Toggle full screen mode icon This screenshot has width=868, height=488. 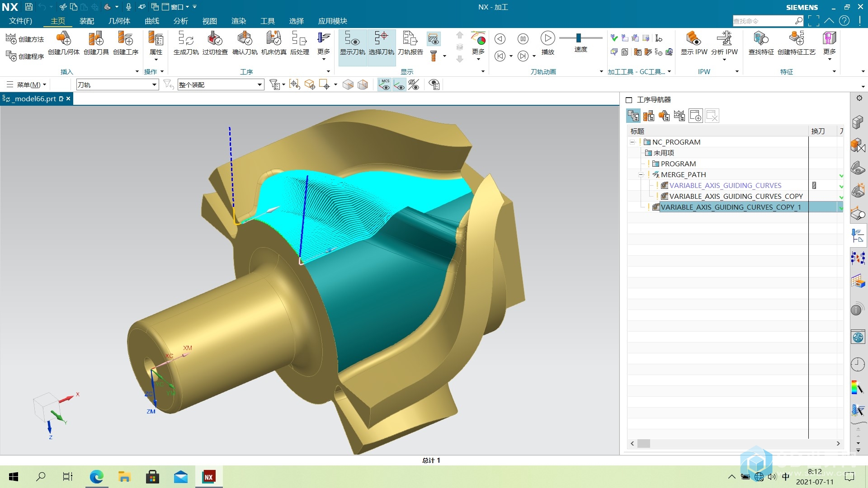(x=814, y=21)
